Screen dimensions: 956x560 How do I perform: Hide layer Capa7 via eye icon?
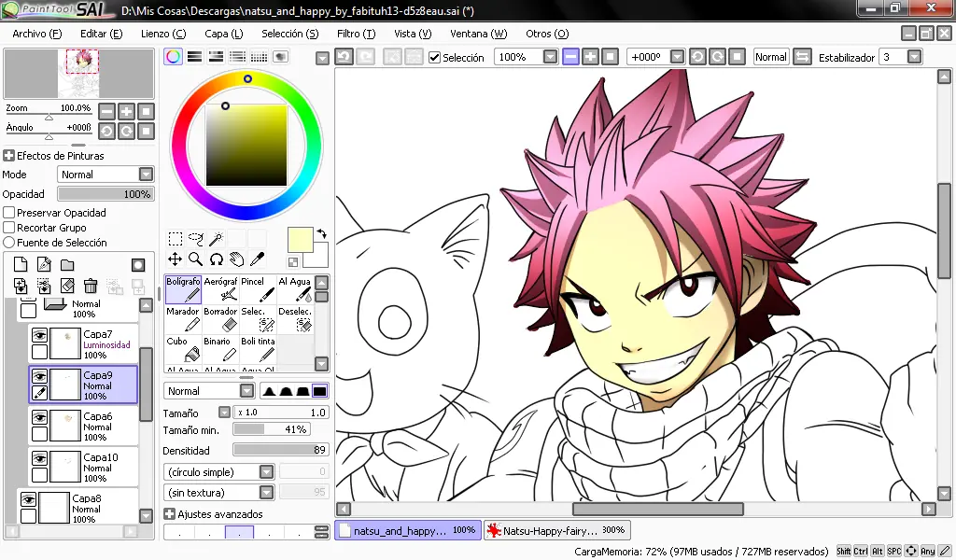point(39,335)
